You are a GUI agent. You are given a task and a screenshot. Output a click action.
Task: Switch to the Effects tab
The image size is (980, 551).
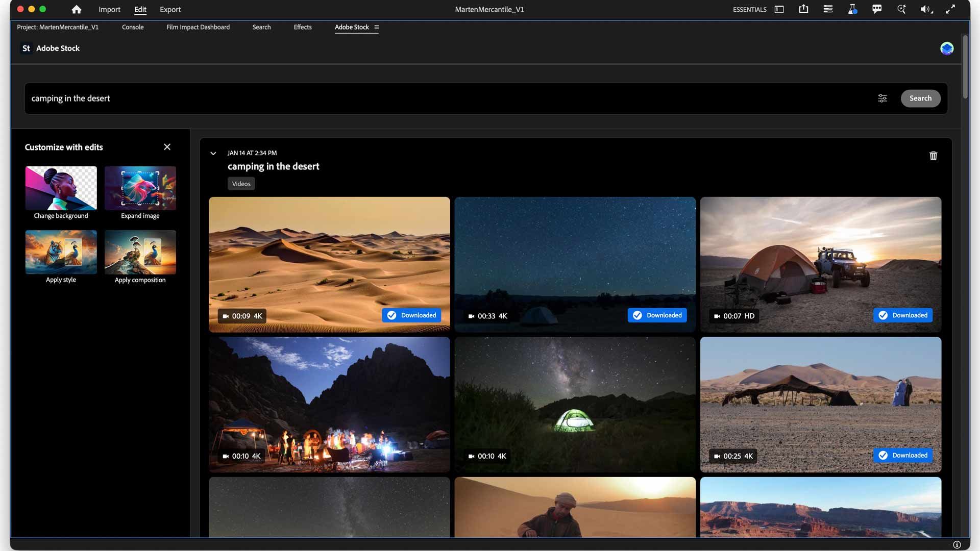302,28
